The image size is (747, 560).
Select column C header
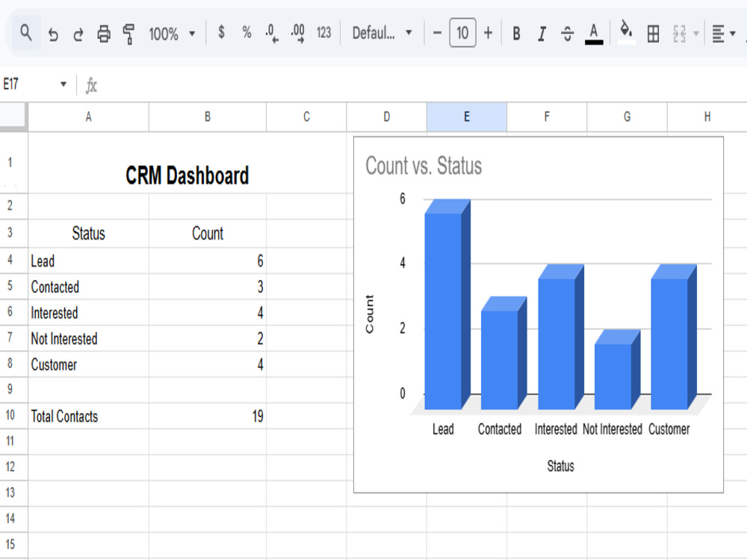point(306,117)
